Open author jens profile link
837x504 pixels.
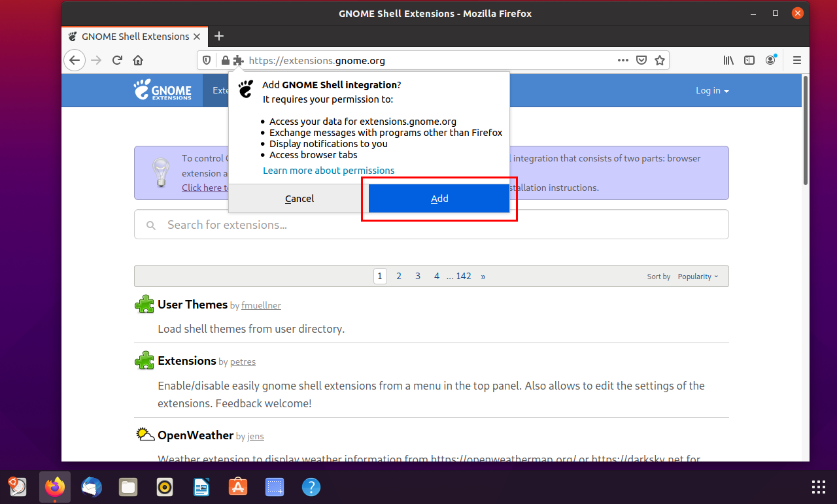coord(256,436)
